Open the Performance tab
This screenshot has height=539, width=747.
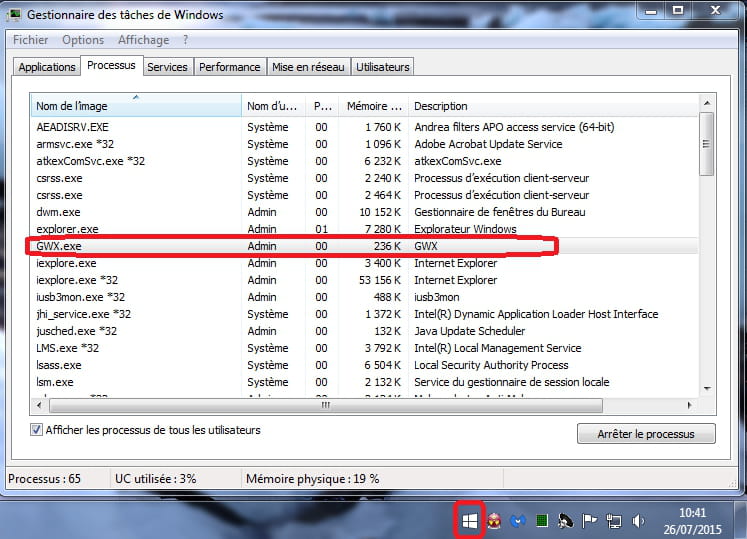click(x=230, y=67)
